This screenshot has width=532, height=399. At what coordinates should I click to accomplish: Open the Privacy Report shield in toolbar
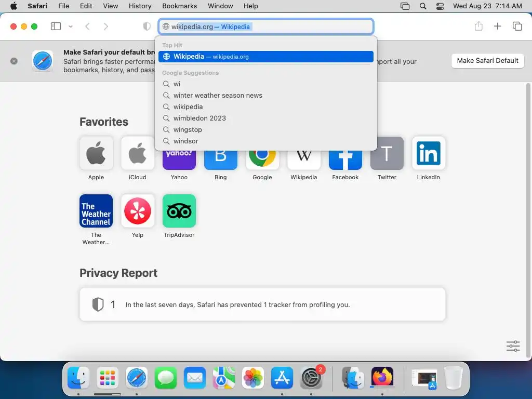click(x=147, y=26)
